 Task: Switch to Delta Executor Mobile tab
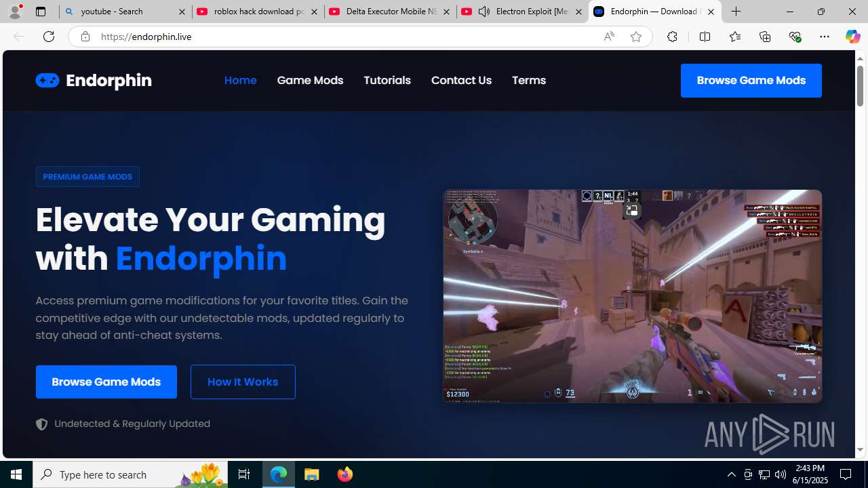(x=390, y=12)
